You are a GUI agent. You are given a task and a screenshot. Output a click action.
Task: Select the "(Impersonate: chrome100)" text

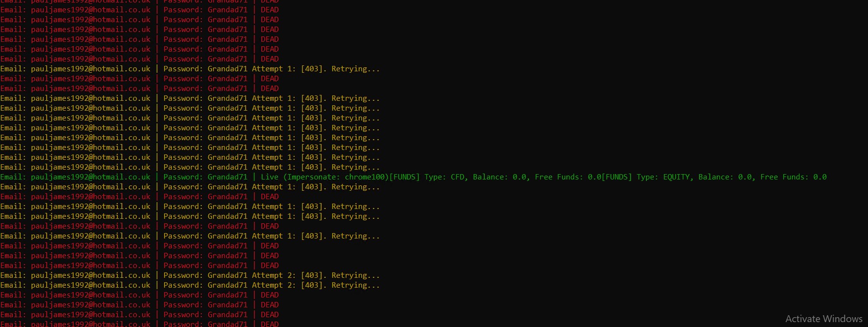pyautogui.click(x=336, y=177)
